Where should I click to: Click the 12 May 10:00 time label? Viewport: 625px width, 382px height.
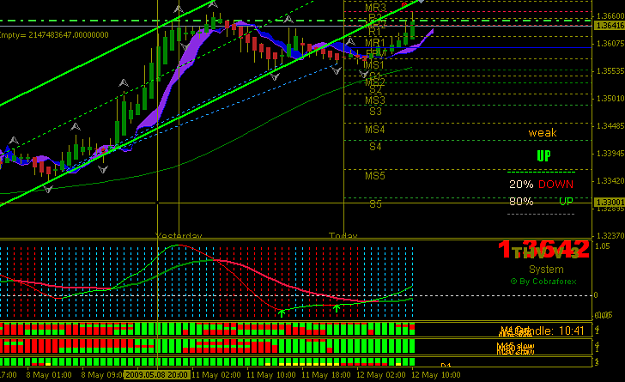click(x=436, y=375)
